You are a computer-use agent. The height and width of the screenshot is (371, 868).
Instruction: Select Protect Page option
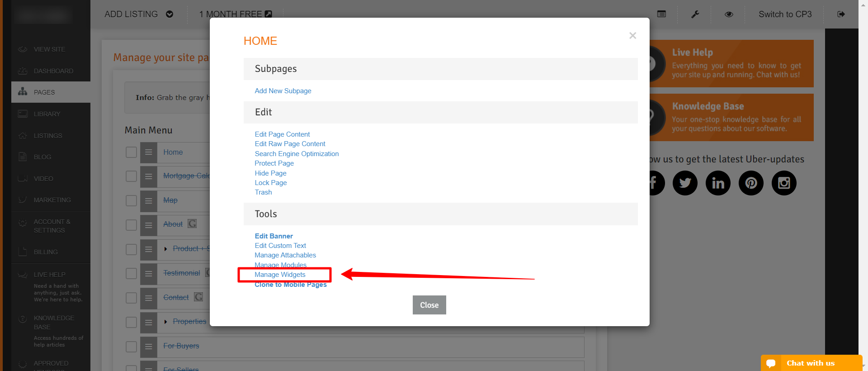pyautogui.click(x=274, y=163)
